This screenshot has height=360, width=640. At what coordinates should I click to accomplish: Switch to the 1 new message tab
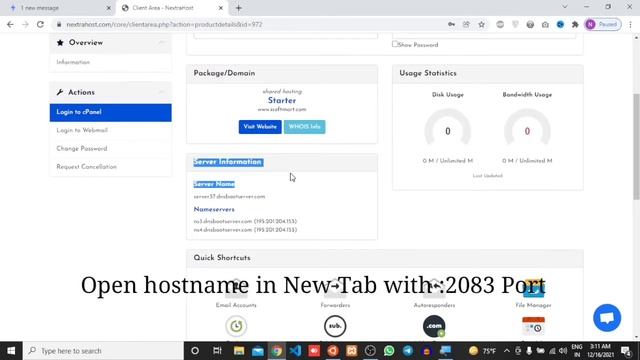tap(57, 8)
